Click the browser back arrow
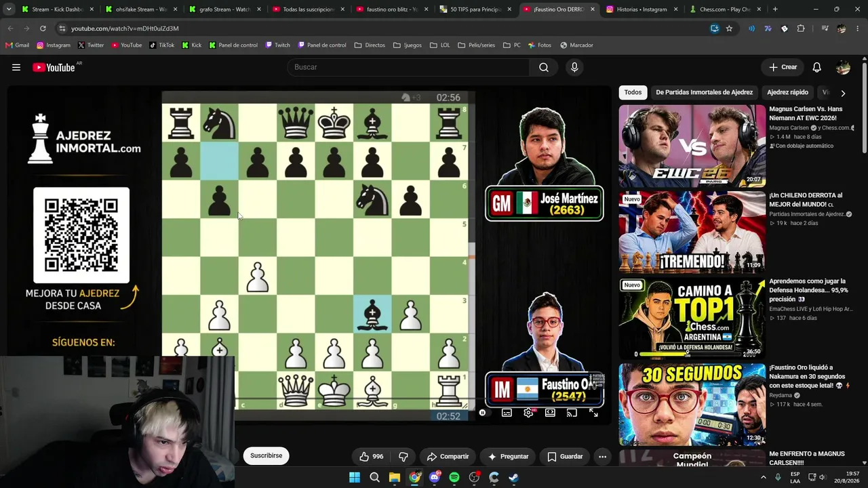The width and height of the screenshot is (868, 488). click(x=11, y=28)
